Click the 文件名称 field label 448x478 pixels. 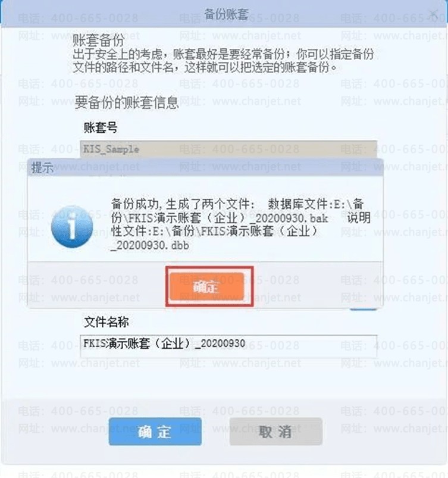(x=106, y=322)
